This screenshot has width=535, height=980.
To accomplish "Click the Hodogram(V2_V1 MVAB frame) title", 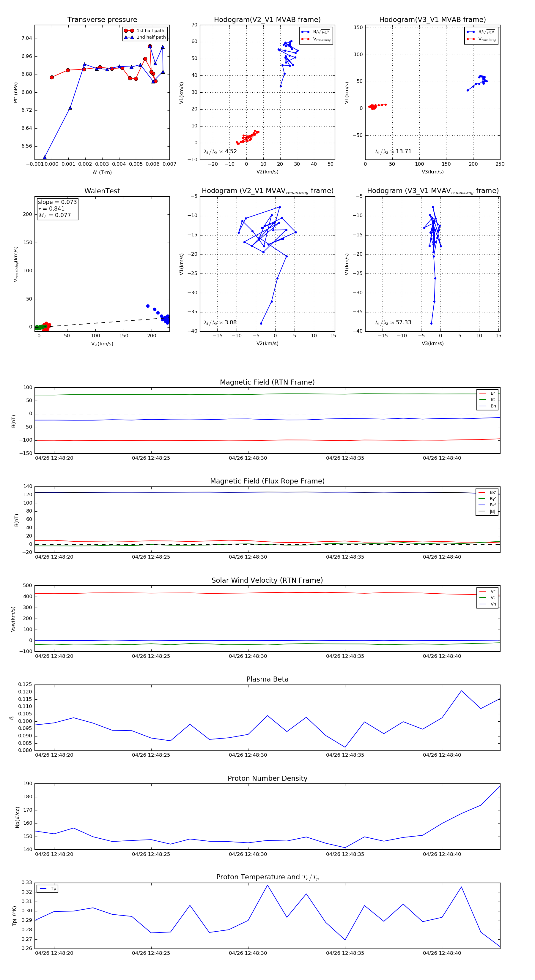I will click(267, 20).
